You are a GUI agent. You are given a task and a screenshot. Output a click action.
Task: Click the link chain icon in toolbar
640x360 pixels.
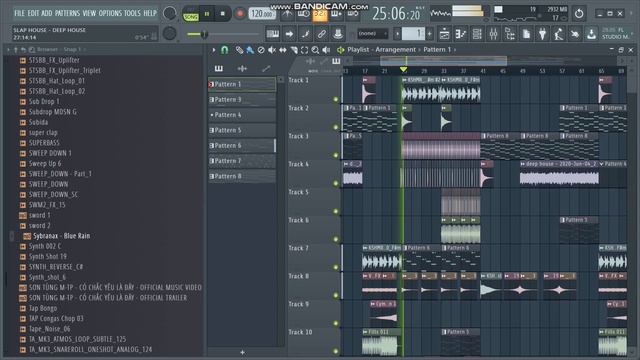click(x=322, y=34)
